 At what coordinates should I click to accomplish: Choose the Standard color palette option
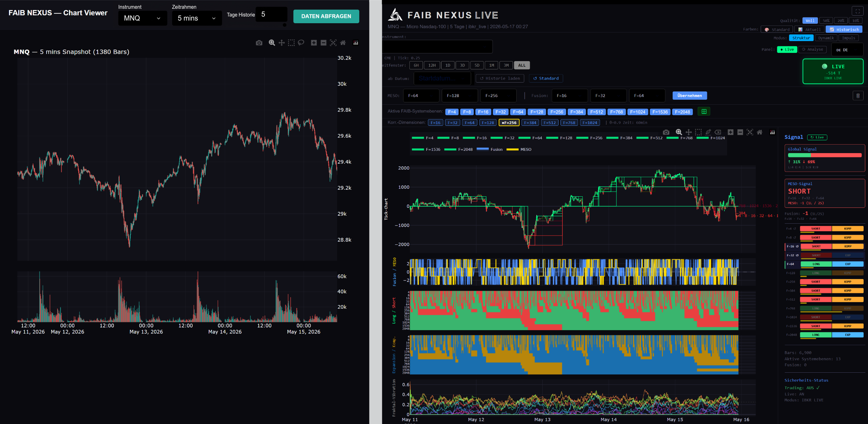tap(777, 30)
